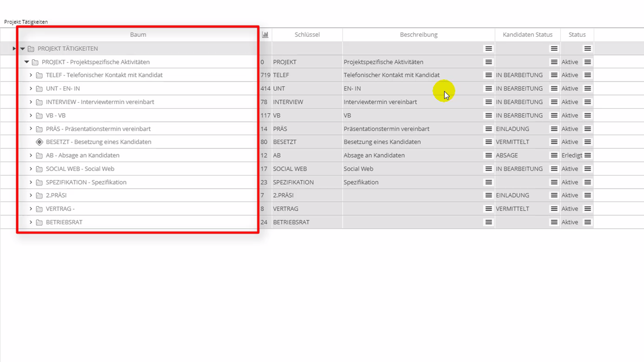Image resolution: width=644 pixels, height=362 pixels.
Task: Open Kandidaten Status menu icon in VB row
Action: [554, 115]
